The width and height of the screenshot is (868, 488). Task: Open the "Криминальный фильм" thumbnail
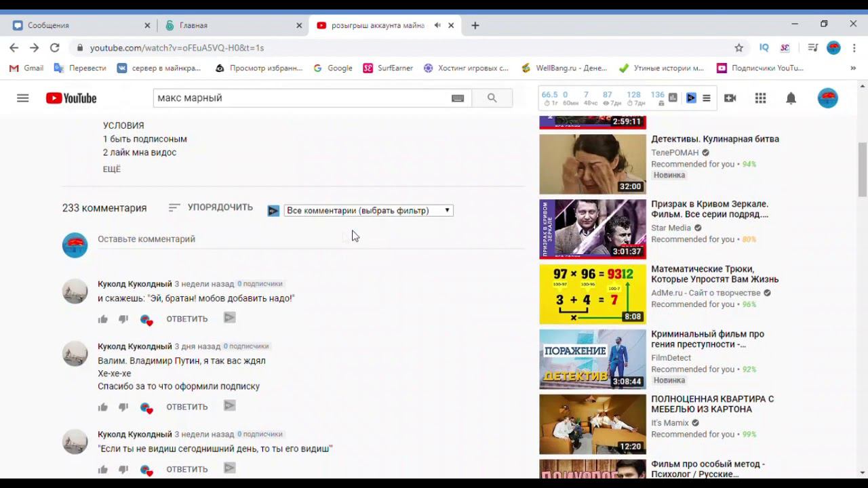click(x=593, y=359)
